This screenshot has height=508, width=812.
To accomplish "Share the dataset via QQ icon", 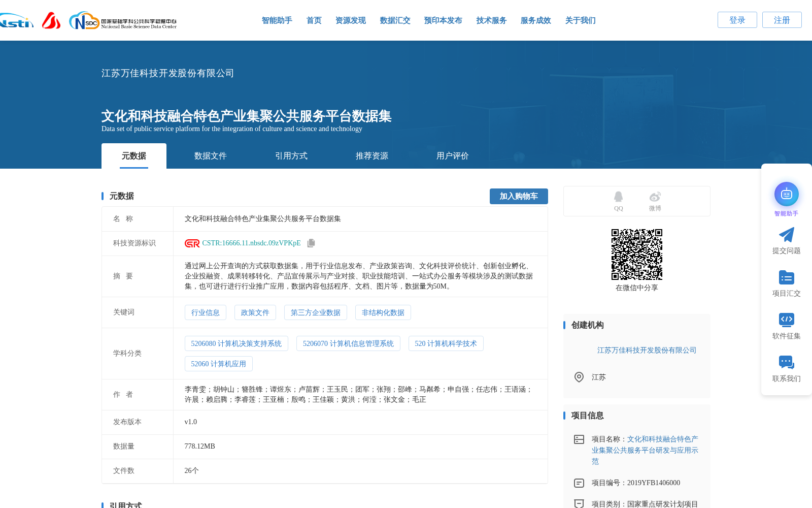I will click(x=618, y=197).
